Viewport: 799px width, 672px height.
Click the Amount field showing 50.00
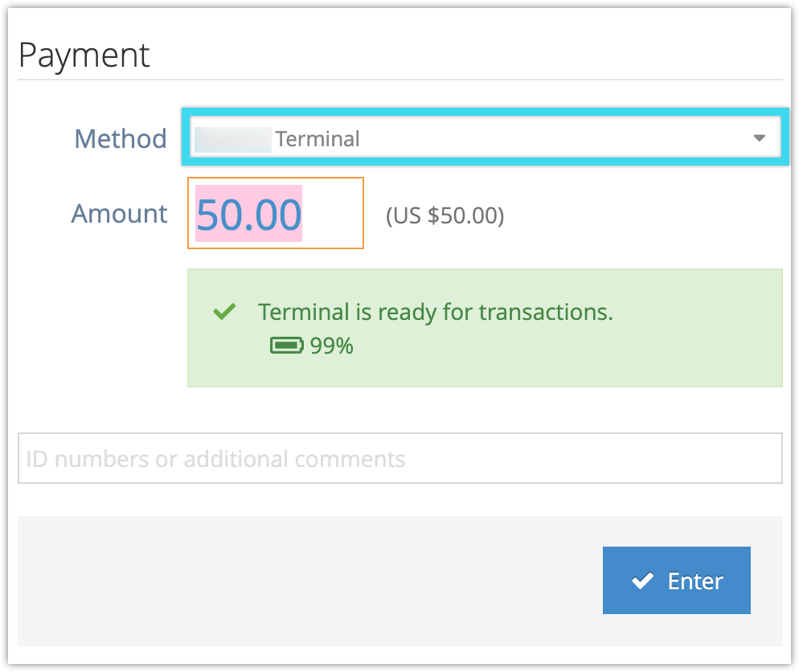[276, 213]
